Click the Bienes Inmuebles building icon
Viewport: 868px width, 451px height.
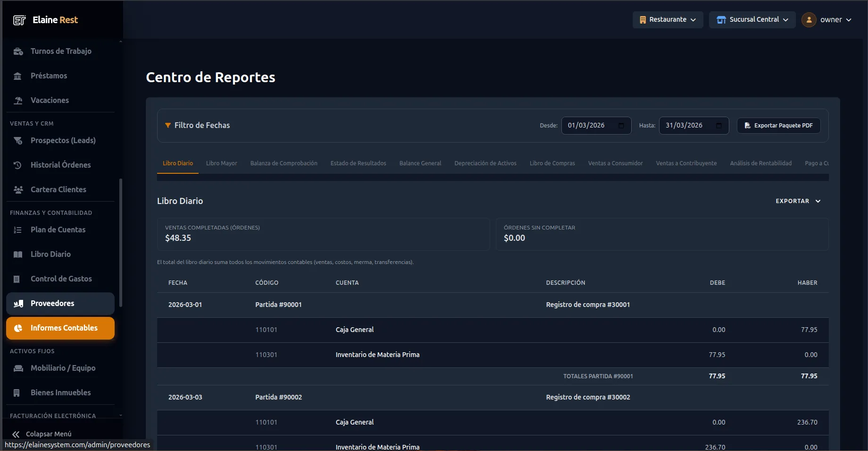(x=17, y=393)
